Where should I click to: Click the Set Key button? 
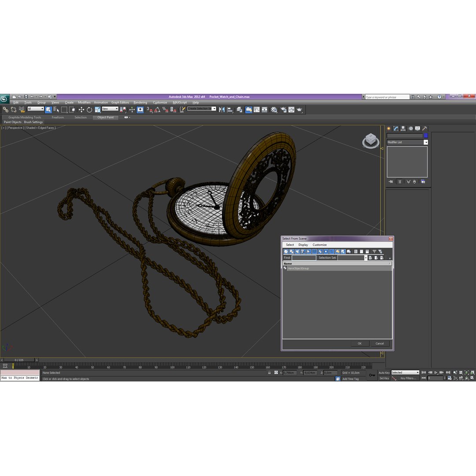384,378
